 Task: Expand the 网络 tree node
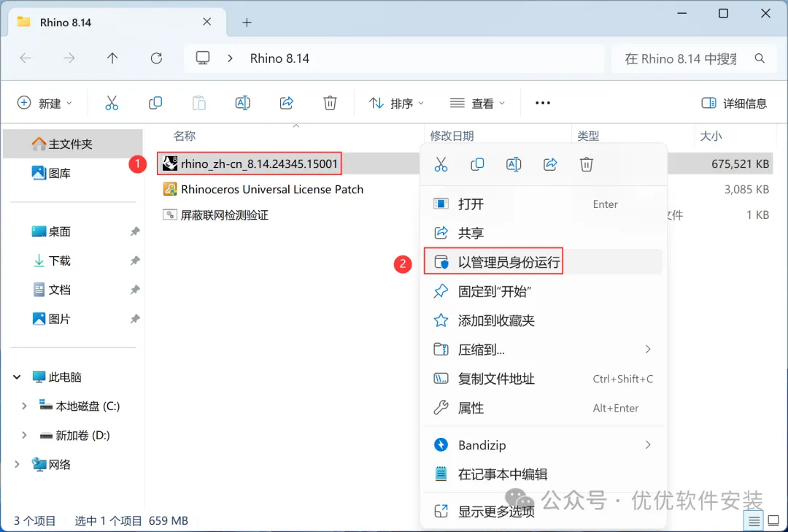17,464
